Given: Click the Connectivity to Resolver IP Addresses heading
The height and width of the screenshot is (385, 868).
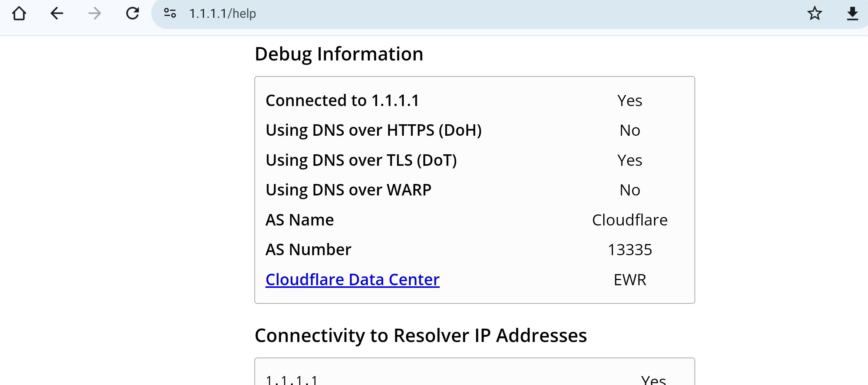Looking at the screenshot, I should click(421, 336).
